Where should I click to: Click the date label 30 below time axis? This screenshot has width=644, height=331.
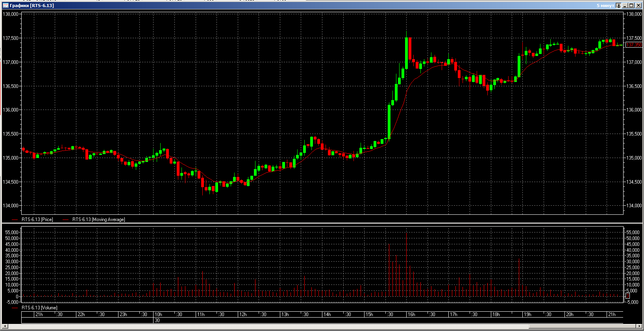coord(157,320)
